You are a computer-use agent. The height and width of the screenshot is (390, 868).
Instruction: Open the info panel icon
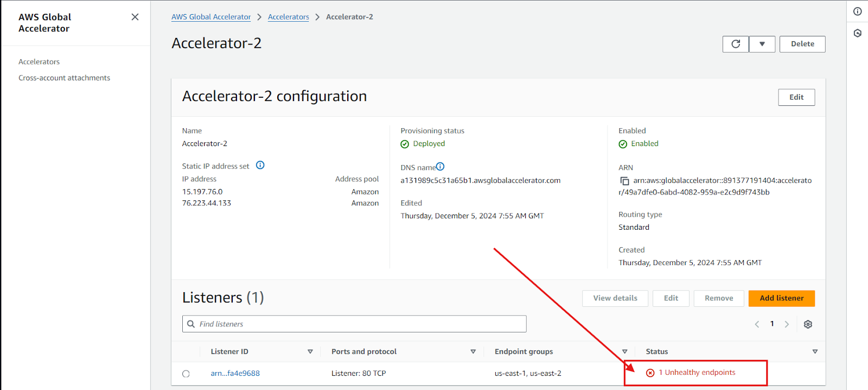[858, 11]
